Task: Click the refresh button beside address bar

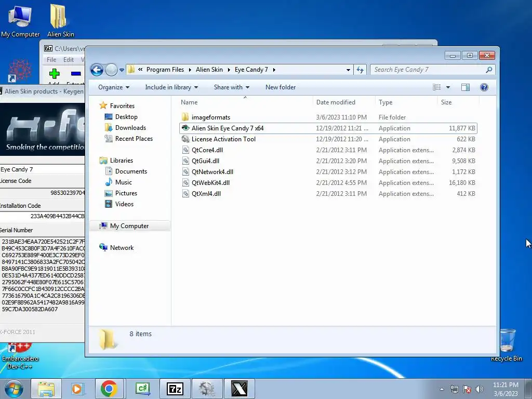Action: (360, 70)
